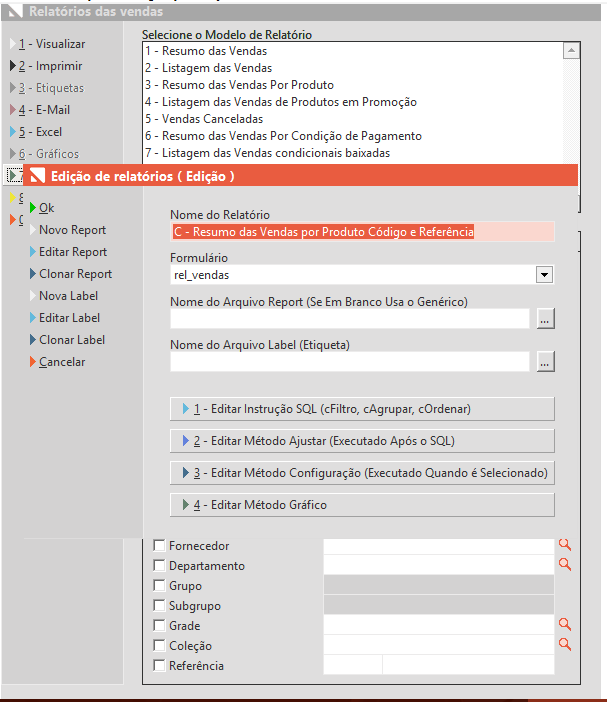
Task: Open the Formulário rel_vendas dropdown arrow
Action: 544,274
